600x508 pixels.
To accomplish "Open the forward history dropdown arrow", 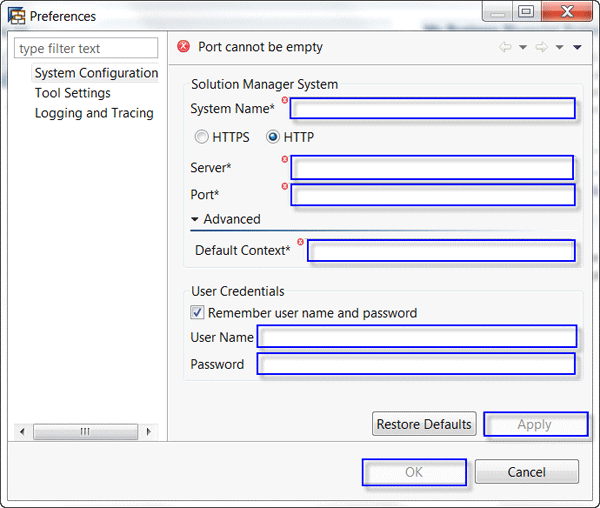I will click(559, 47).
